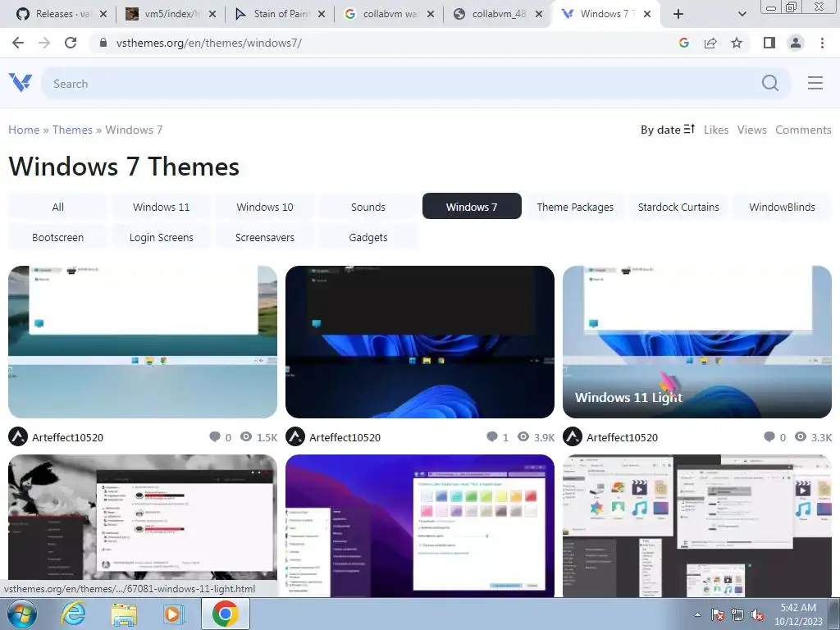Click Arteffect10520 author with 3.9K views
Image resolution: width=840 pixels, height=630 pixels.
click(345, 437)
